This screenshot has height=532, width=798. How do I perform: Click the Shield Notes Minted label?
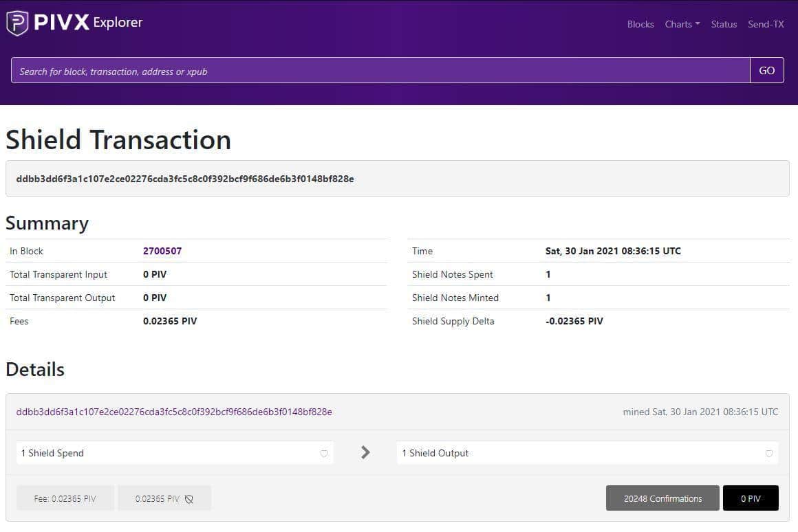coord(455,298)
